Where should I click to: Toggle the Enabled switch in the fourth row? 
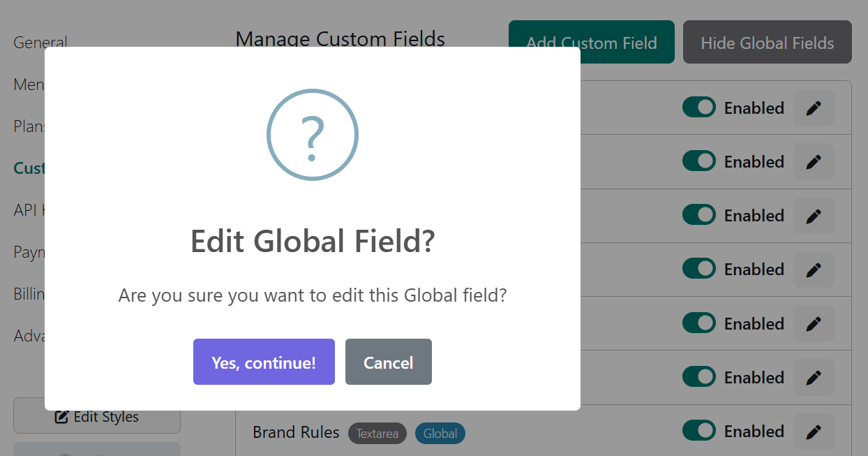click(x=699, y=269)
